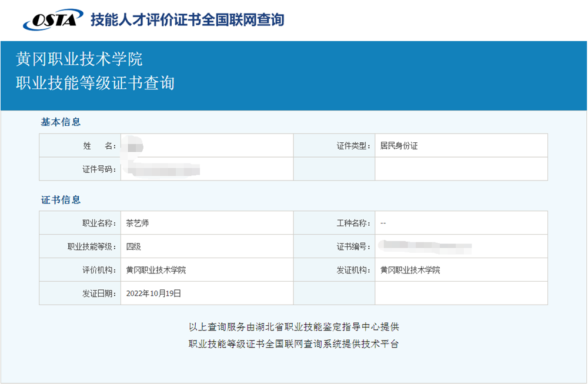Image resolution: width=588 pixels, height=384 pixels.
Task: Select the 基本信息 section heading
Action: coord(61,122)
